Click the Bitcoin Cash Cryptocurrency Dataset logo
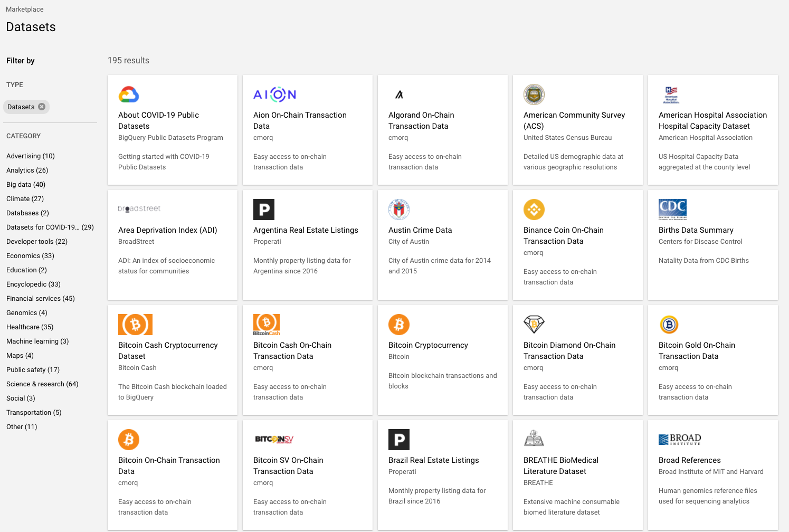The width and height of the screenshot is (789, 532). pyautogui.click(x=135, y=325)
